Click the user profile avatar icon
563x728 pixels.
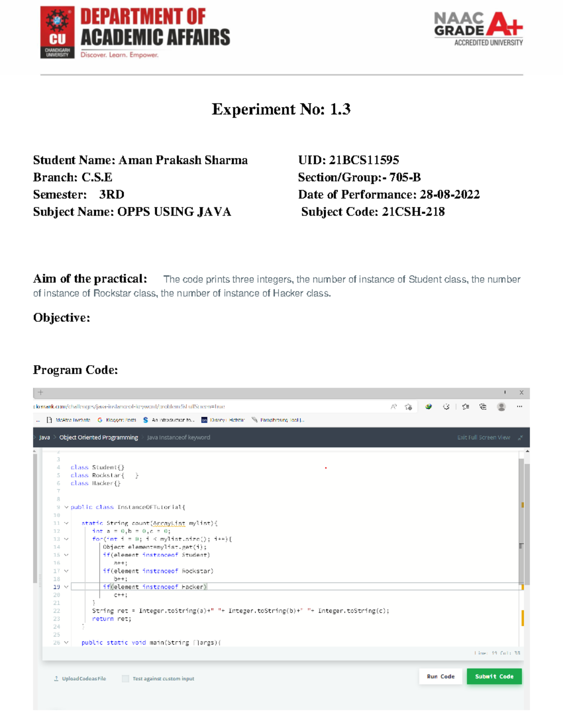(x=501, y=407)
